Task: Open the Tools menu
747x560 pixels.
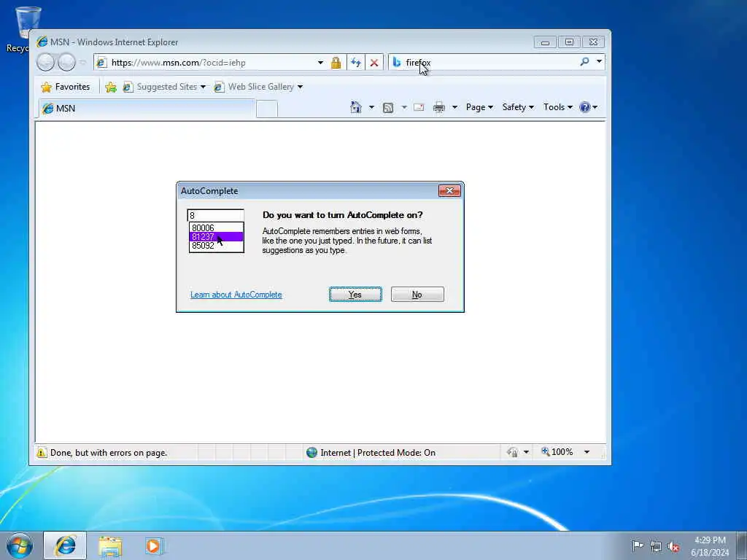Action: pyautogui.click(x=558, y=107)
